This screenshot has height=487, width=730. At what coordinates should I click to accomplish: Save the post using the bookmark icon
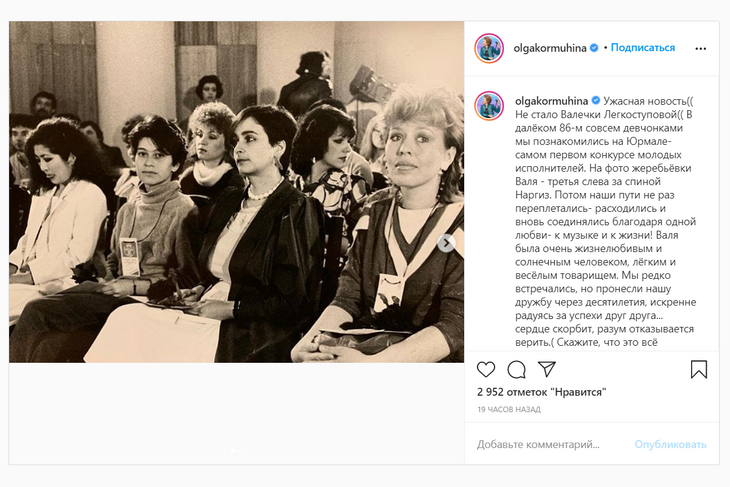coord(699,369)
